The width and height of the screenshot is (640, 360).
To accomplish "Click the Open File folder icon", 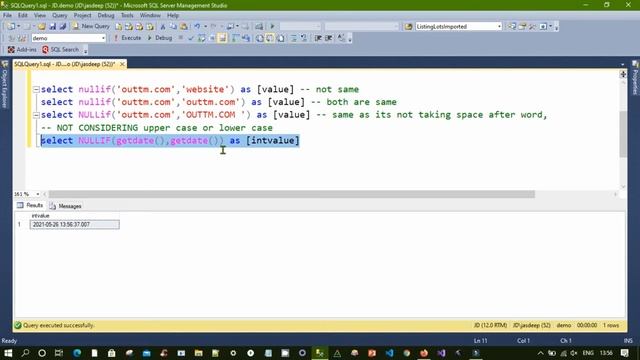I will point(42,27).
